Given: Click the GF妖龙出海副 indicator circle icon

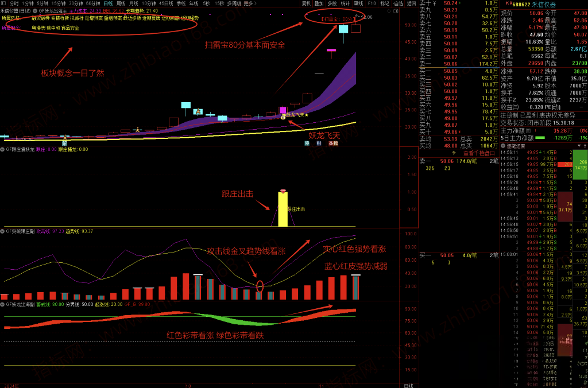Looking at the screenshot, I should [x=3, y=304].
